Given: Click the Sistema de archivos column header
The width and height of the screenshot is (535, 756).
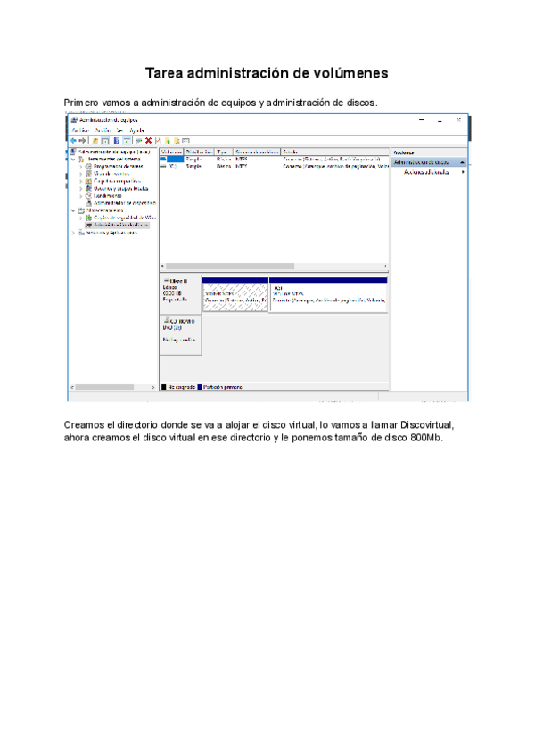Looking at the screenshot, I should click(x=257, y=152).
